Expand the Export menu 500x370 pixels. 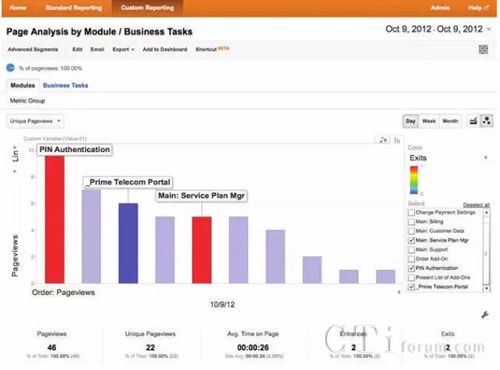(123, 49)
